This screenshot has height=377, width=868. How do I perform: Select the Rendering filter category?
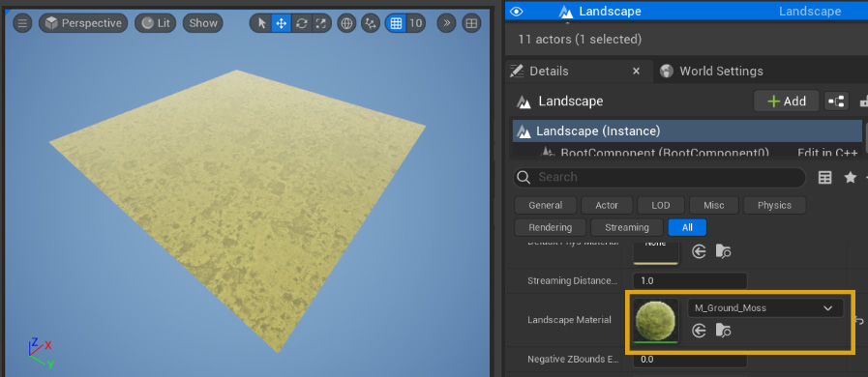pos(551,227)
